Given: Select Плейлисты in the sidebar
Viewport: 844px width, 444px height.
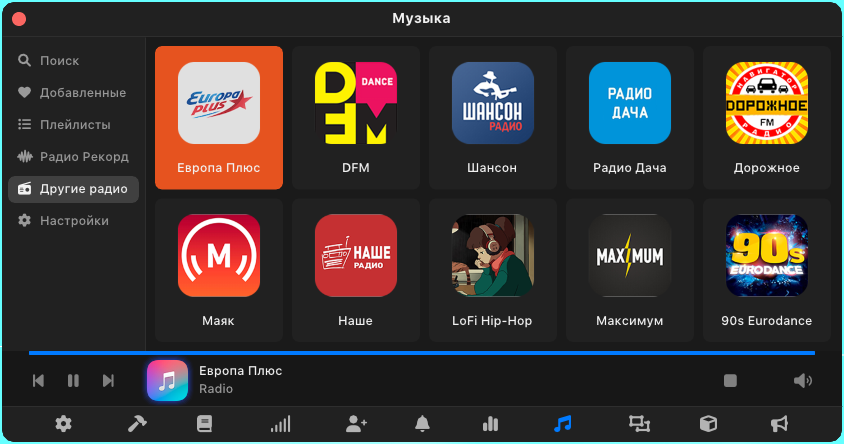Looking at the screenshot, I should click(x=74, y=125).
